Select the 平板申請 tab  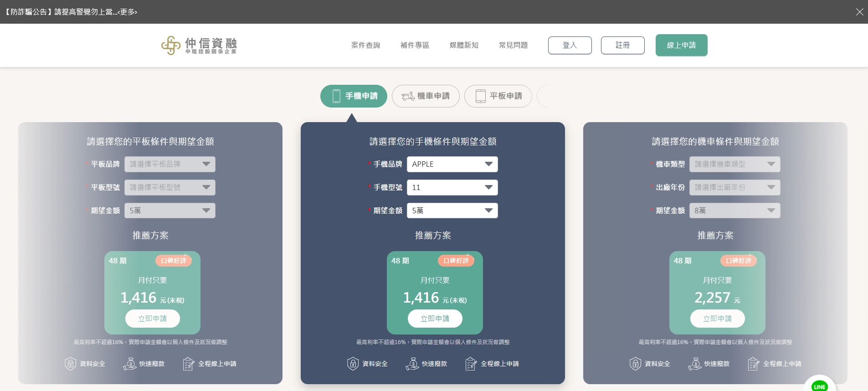[x=498, y=96]
